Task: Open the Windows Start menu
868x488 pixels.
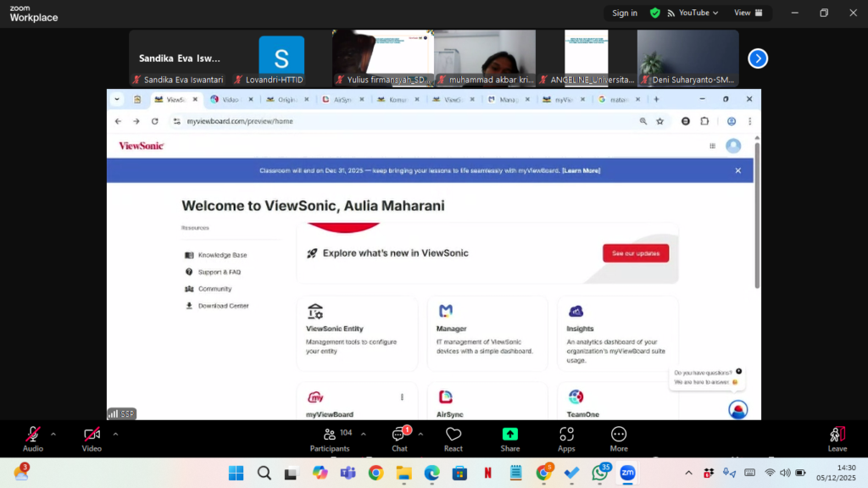Action: (x=236, y=473)
